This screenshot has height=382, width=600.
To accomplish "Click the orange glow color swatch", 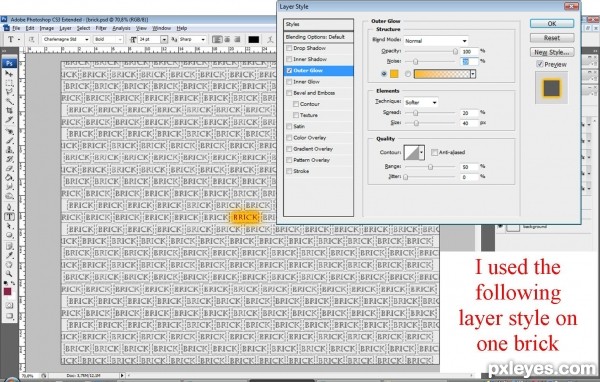I will click(394, 74).
